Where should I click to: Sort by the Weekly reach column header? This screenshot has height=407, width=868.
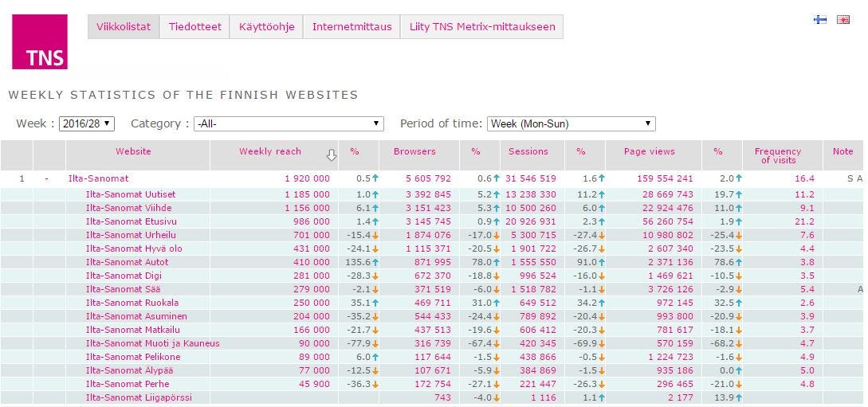pyautogui.click(x=270, y=151)
